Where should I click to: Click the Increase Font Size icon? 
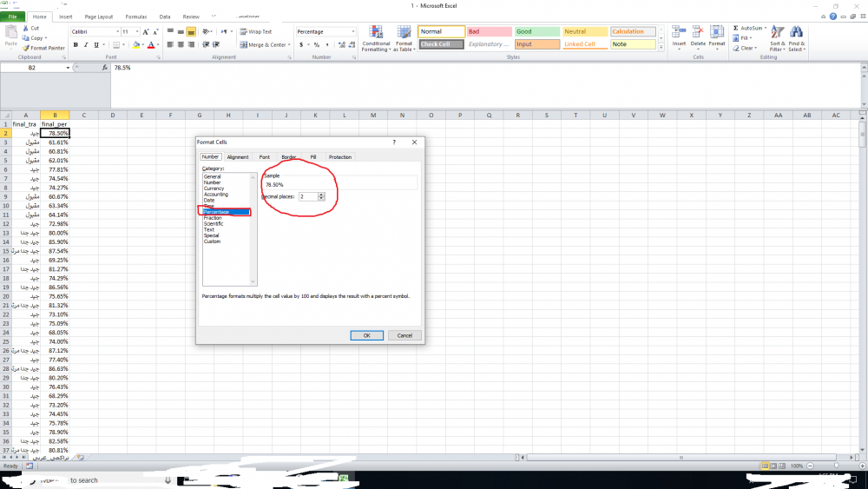[146, 32]
